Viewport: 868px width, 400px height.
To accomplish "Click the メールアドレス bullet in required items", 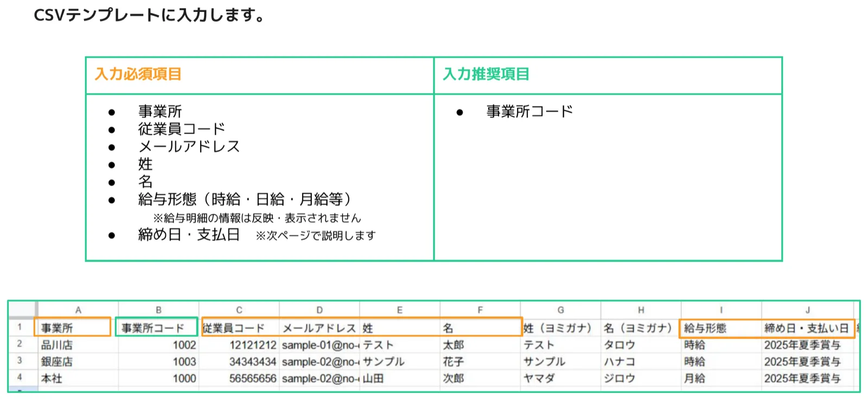I will click(189, 146).
